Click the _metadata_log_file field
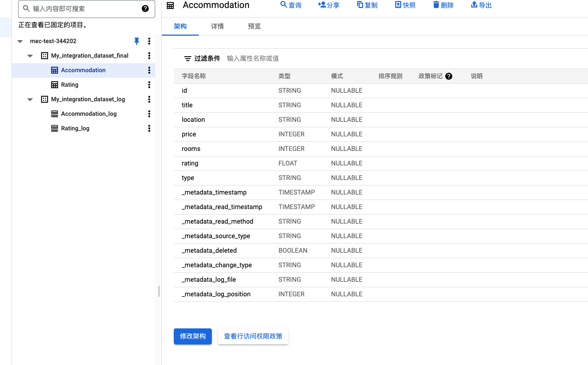588x365 pixels. (209, 280)
